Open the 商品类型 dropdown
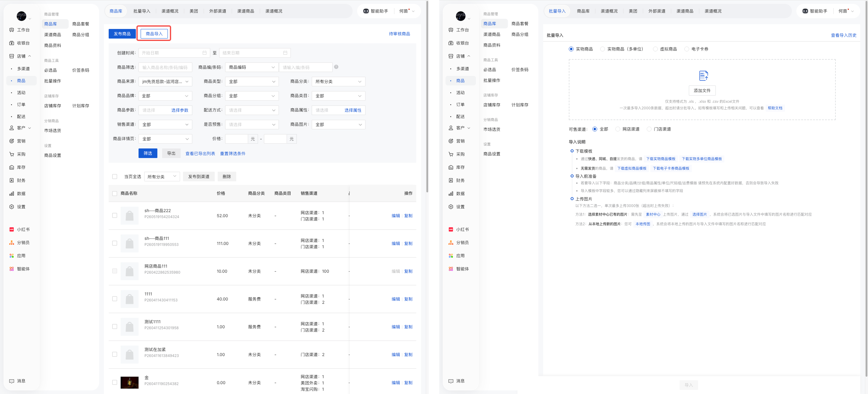Image resolution: width=868 pixels, height=394 pixels. 252,82
